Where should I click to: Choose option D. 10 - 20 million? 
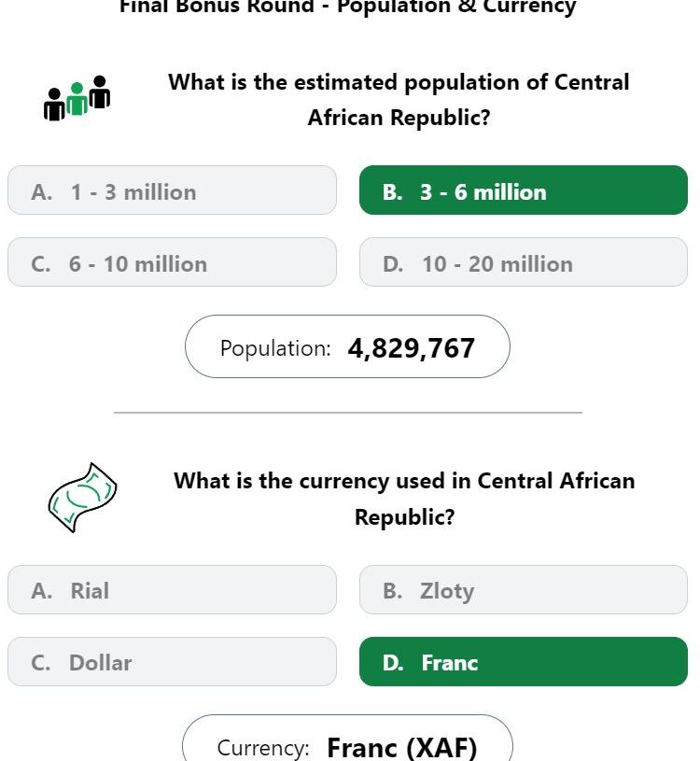click(524, 262)
